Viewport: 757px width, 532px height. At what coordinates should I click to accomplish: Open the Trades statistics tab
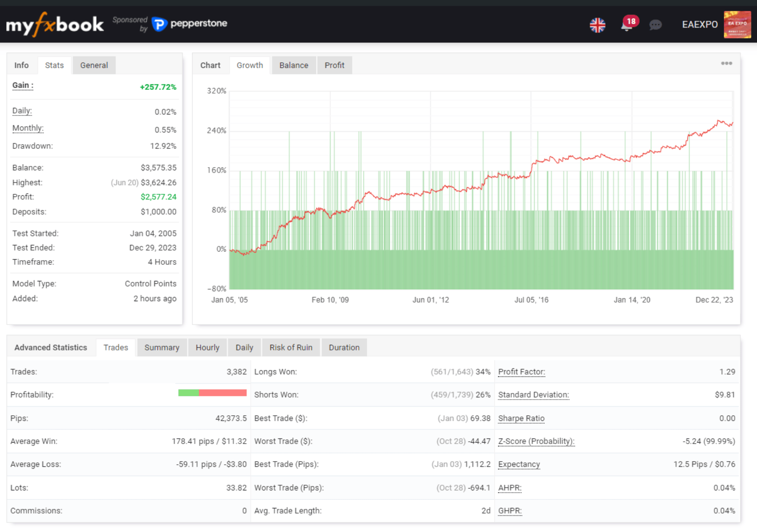[116, 348]
